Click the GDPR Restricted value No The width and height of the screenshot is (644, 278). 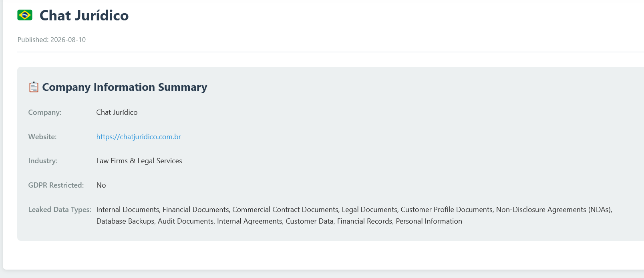pyautogui.click(x=101, y=185)
